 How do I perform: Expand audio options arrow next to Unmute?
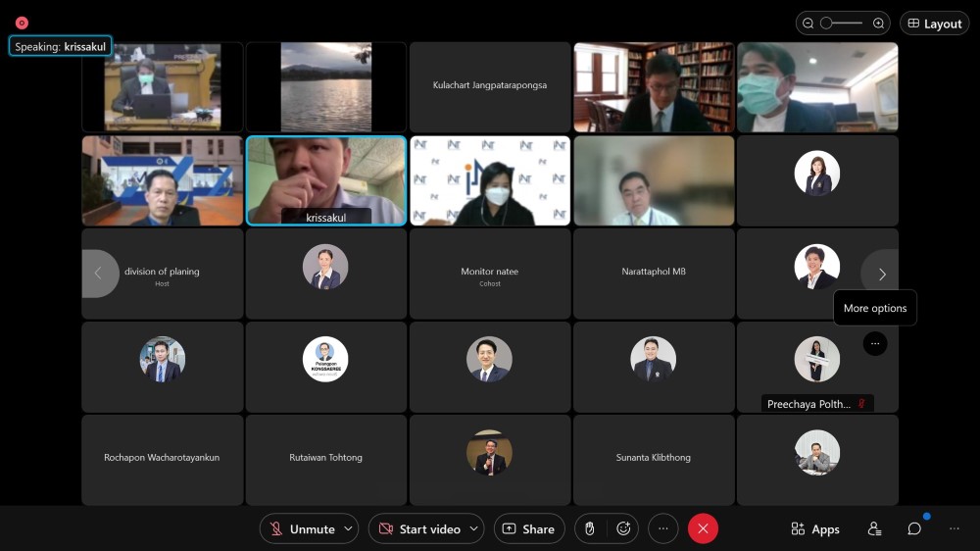pos(349,529)
